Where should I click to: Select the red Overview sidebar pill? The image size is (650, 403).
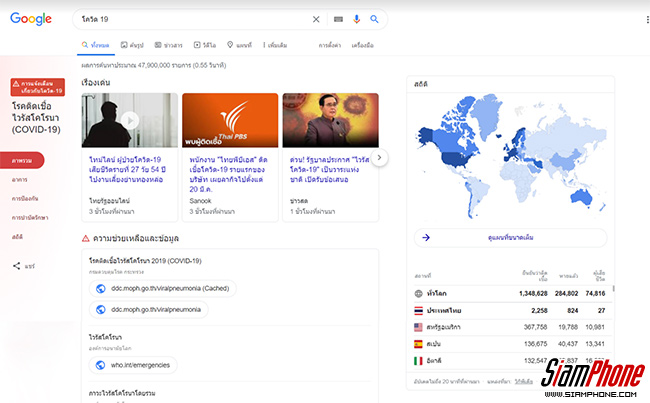22,160
